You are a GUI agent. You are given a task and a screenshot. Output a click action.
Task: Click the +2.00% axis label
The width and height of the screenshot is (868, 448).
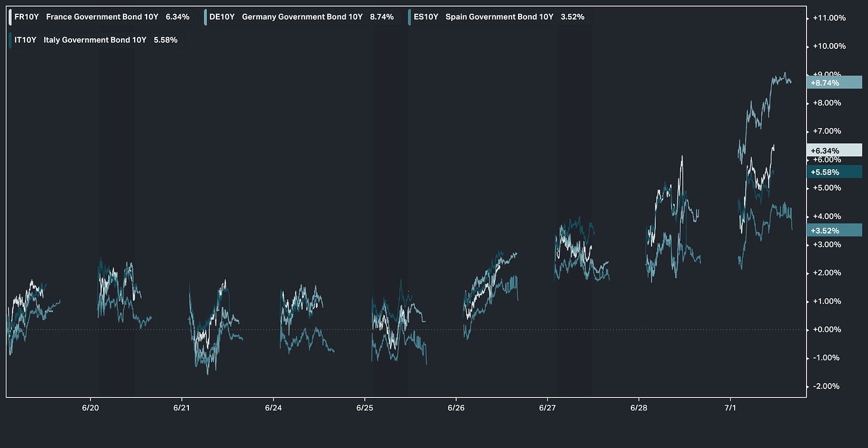(826, 273)
